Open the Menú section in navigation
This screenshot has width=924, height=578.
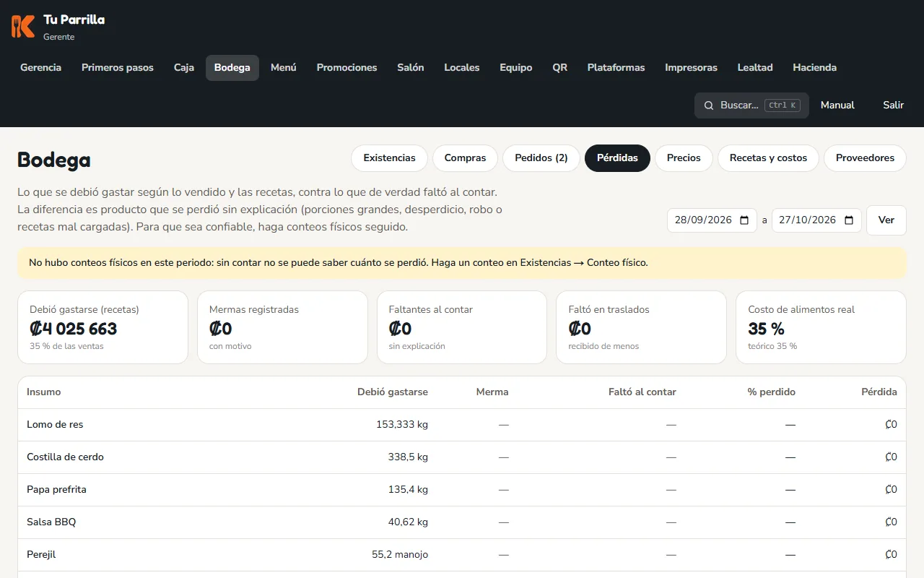(x=284, y=68)
